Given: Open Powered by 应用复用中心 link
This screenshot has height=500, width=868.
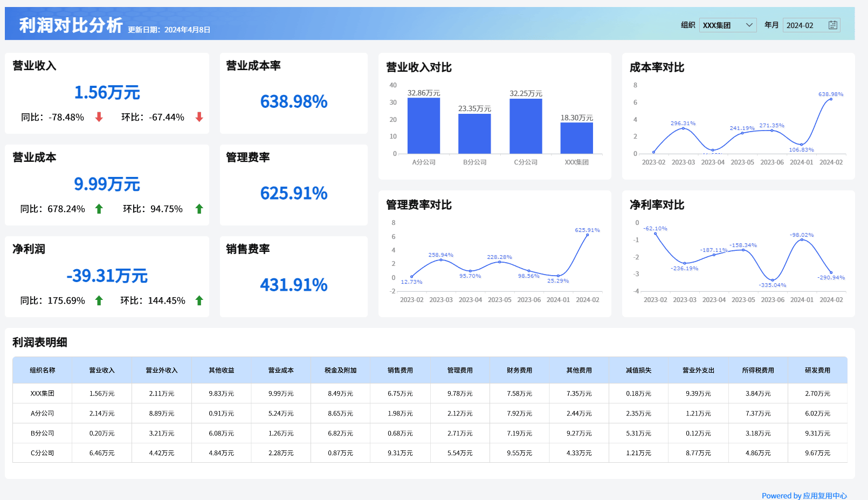Looking at the screenshot, I should (x=804, y=496).
